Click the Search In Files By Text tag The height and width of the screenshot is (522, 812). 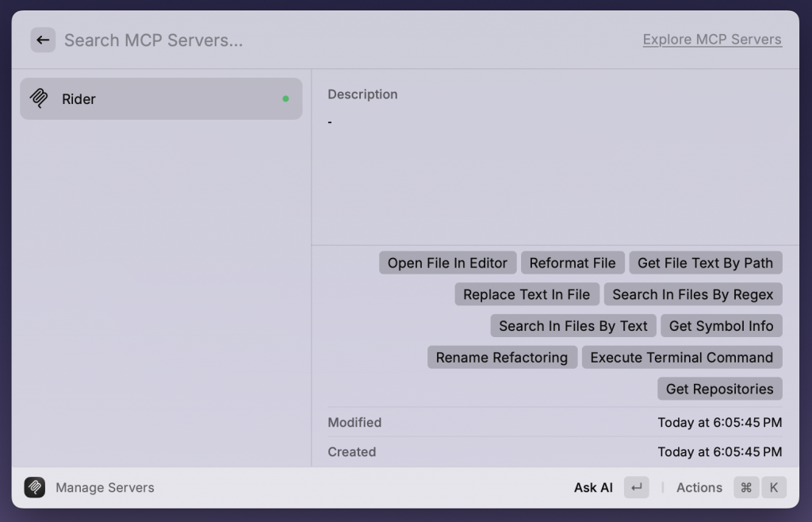[573, 326]
